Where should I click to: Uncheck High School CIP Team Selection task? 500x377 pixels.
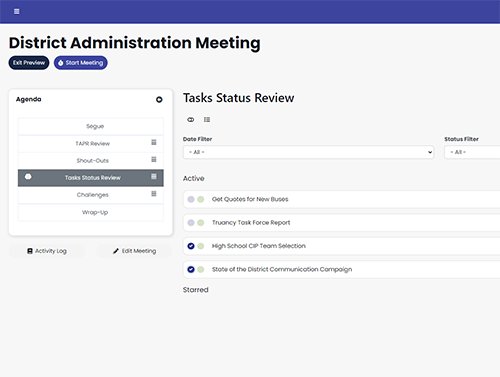[x=191, y=246]
